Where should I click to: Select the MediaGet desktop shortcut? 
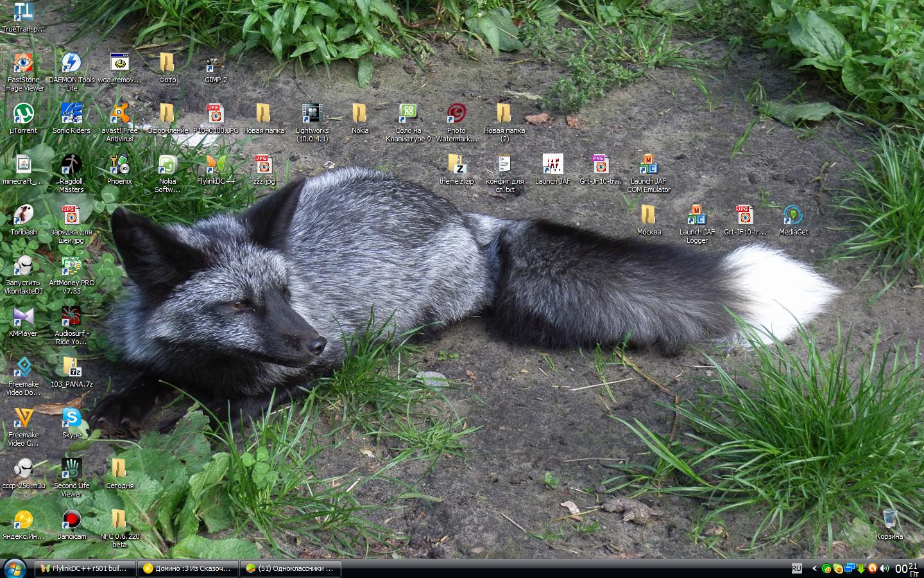click(x=793, y=216)
